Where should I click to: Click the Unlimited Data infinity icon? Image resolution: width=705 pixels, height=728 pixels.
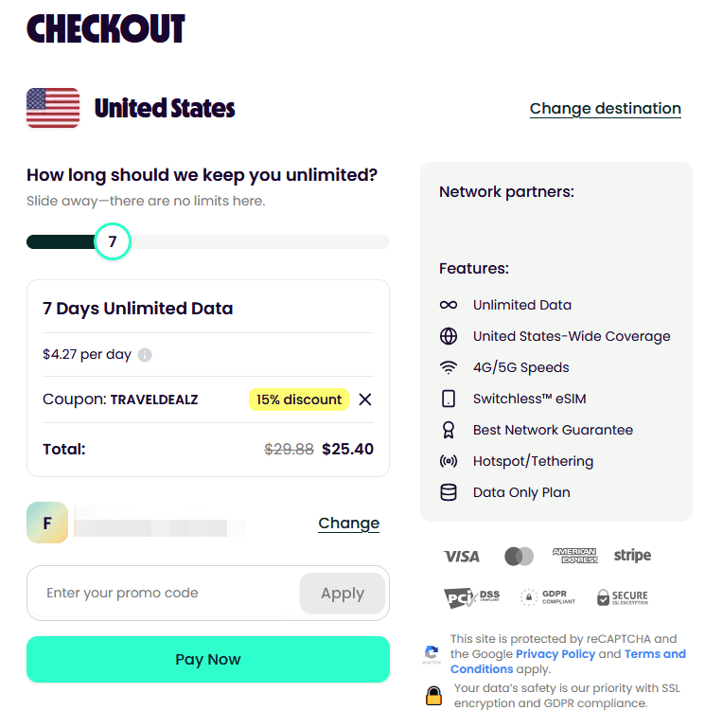[x=449, y=305]
